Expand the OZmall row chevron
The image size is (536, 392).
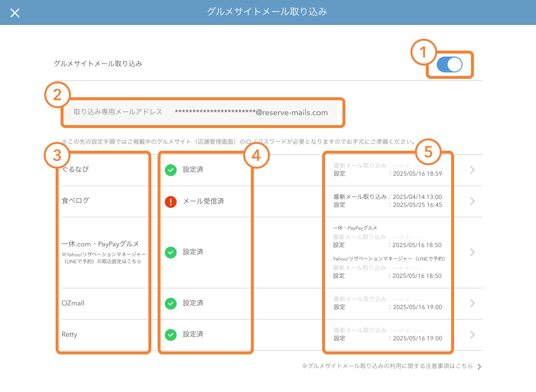[472, 304]
